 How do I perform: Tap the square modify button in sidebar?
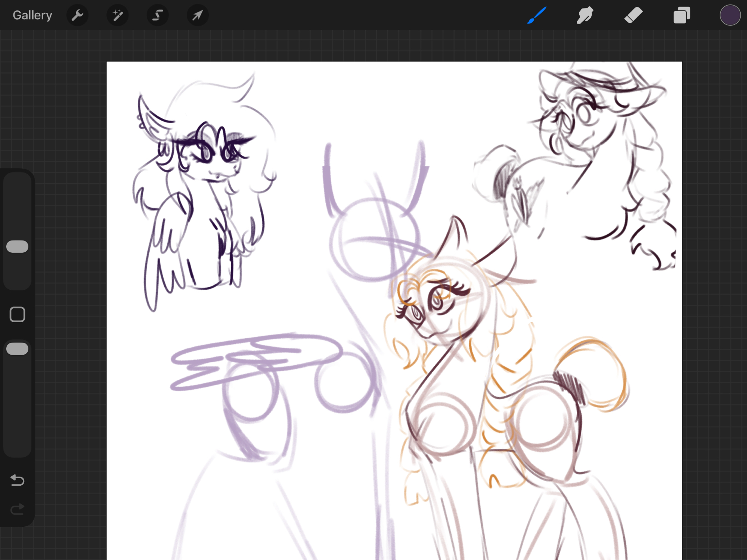point(18,314)
